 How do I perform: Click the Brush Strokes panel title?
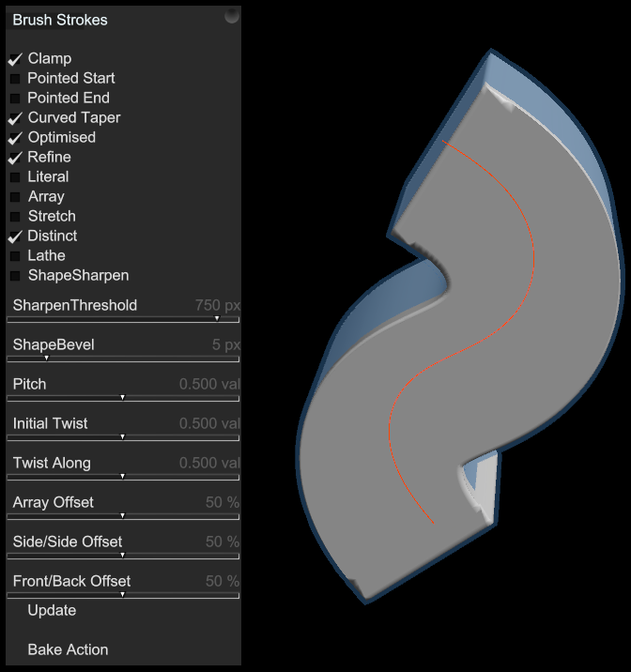(60, 20)
